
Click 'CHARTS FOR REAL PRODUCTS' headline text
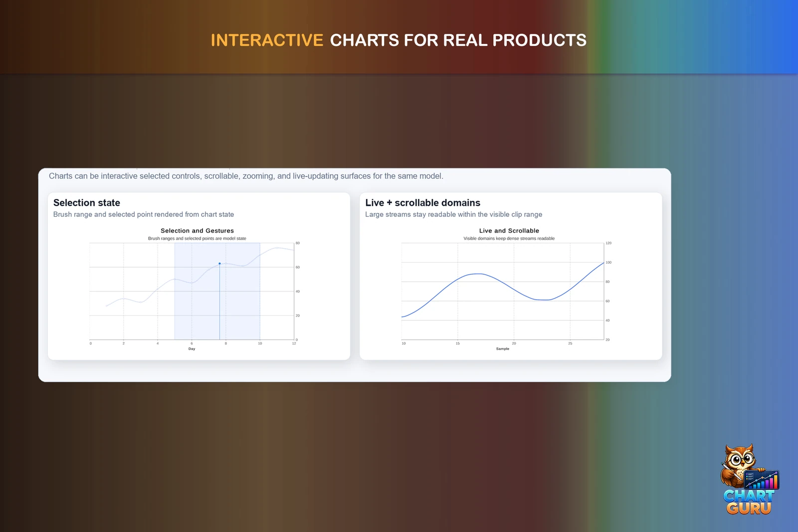click(x=458, y=40)
